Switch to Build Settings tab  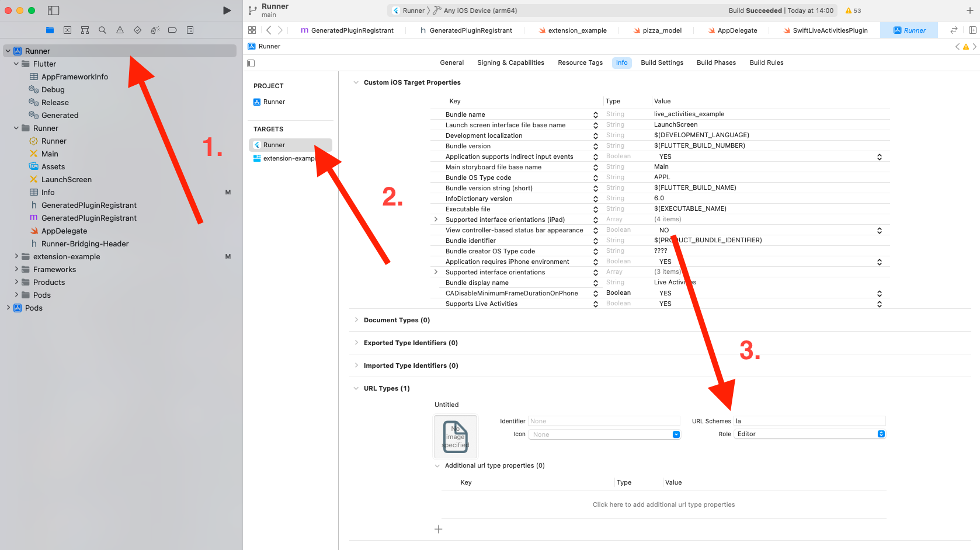coord(662,63)
